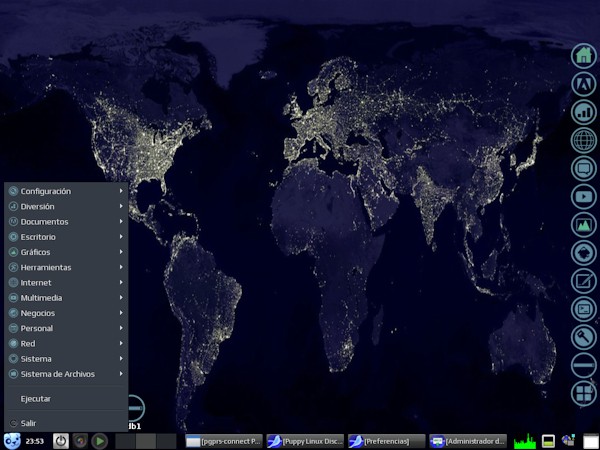The image size is (600, 450).
Task: Open the mountain picture dock icon
Action: (584, 225)
